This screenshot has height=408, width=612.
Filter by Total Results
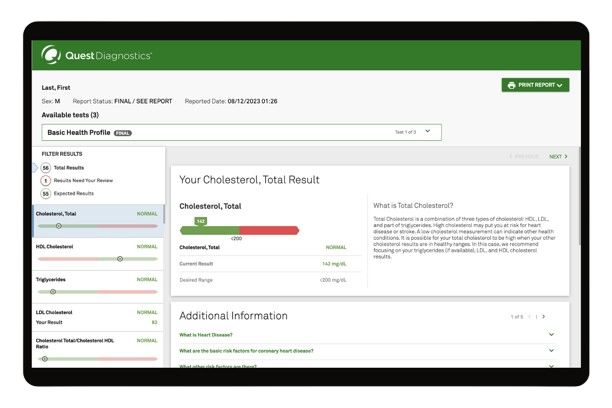(69, 168)
